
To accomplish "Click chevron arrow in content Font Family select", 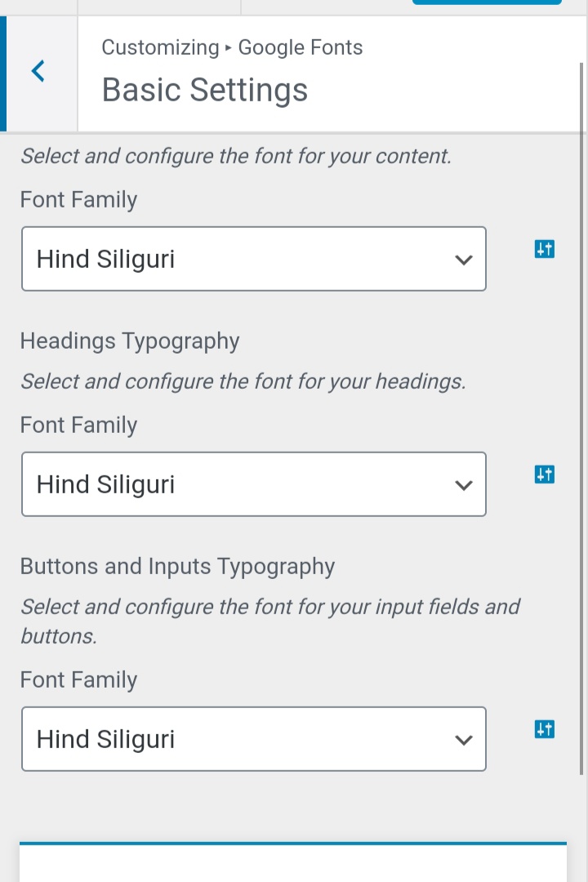I will pos(463,260).
